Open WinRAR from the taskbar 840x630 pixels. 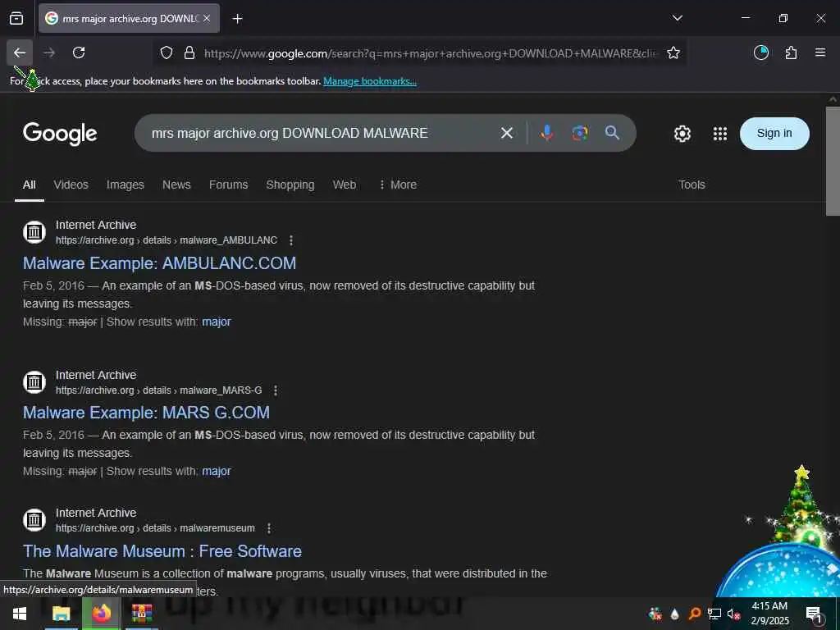click(x=142, y=614)
